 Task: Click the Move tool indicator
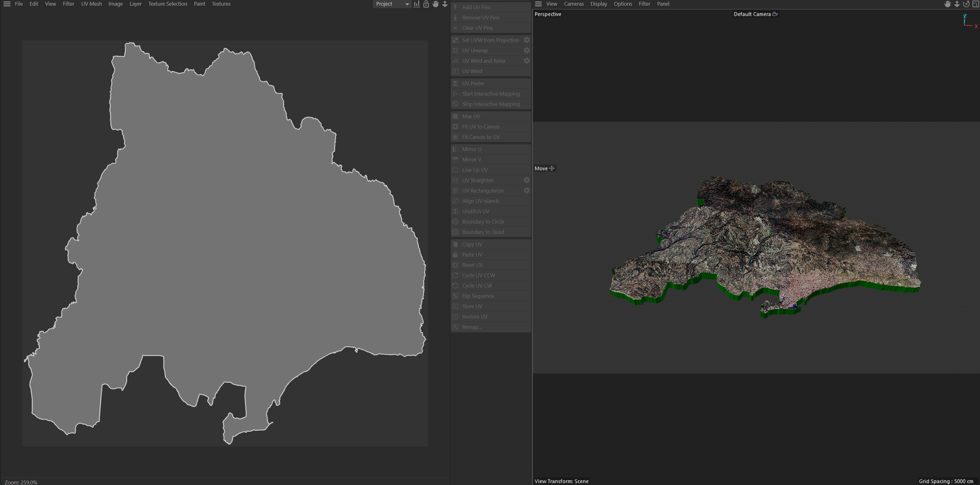click(x=544, y=168)
